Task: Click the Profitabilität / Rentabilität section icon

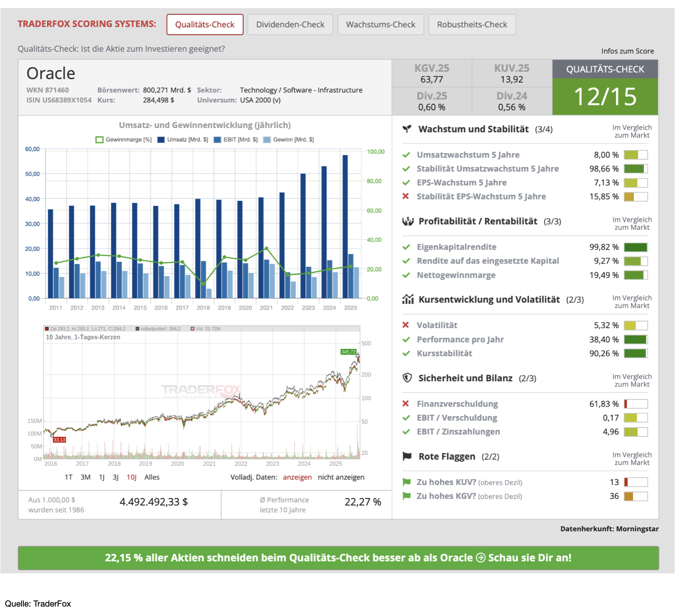Action: coord(408,221)
